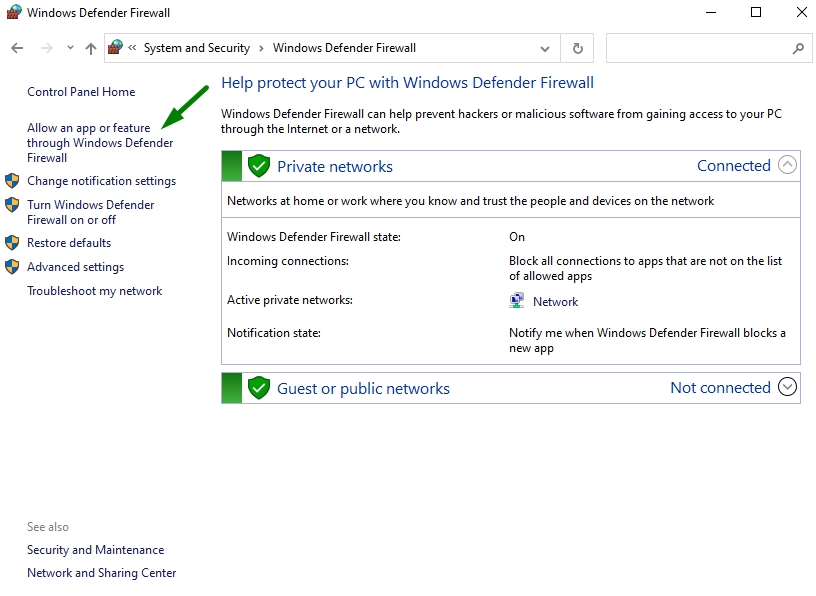The height and width of the screenshot is (596, 816).
Task: Maximize the Windows Defender Firewall window
Action: (756, 12)
